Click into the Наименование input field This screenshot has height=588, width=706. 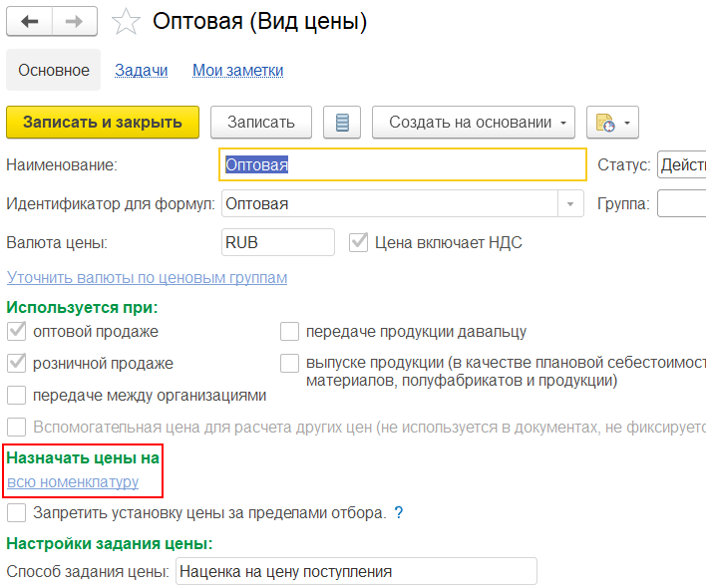point(402,164)
